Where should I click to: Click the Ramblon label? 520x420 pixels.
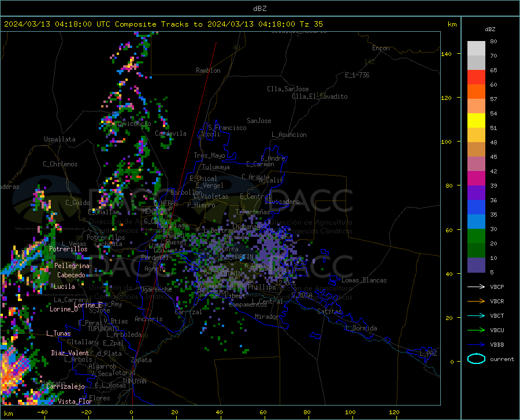(x=208, y=70)
